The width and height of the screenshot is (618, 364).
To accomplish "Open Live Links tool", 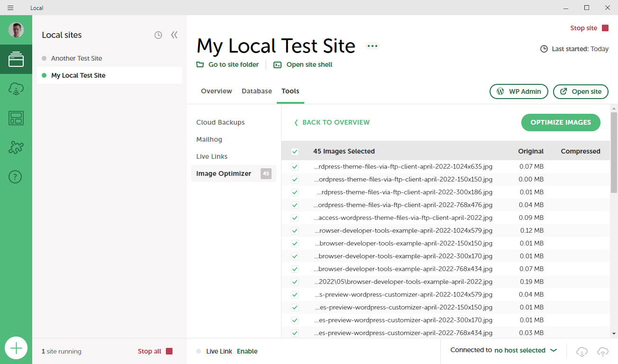I will (x=212, y=156).
